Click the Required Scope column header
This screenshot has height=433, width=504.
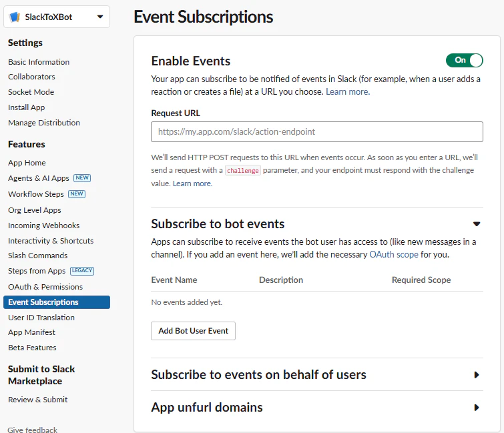421,280
